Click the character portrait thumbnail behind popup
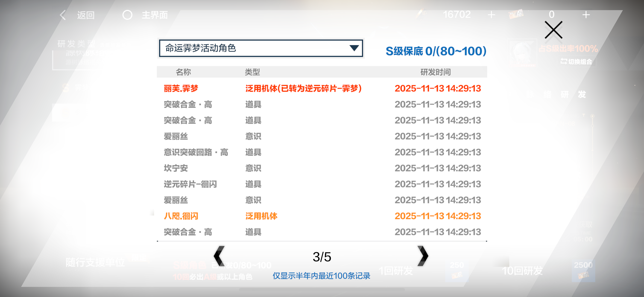644x297 pixels. point(522,53)
